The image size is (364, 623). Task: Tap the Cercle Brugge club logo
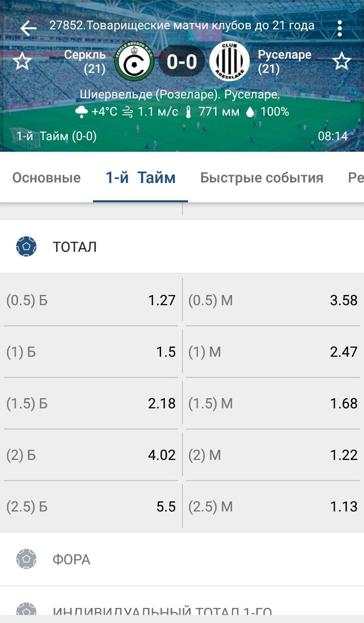point(134,62)
